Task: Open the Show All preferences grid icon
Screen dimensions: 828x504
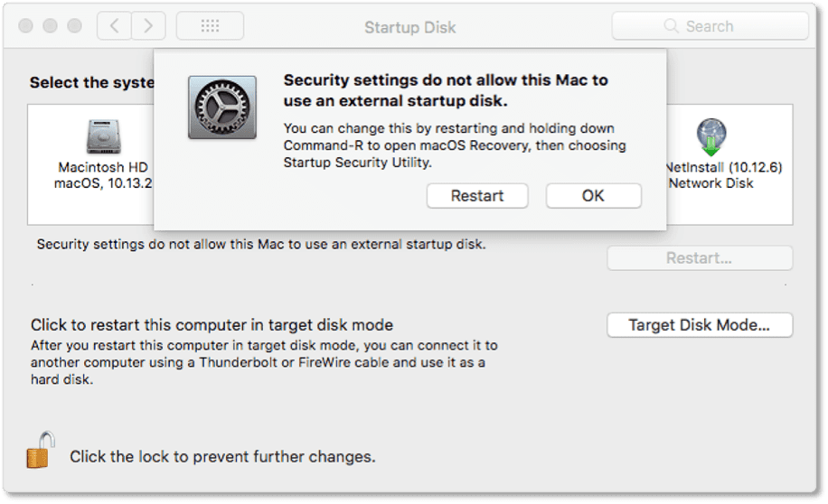Action: [211, 26]
